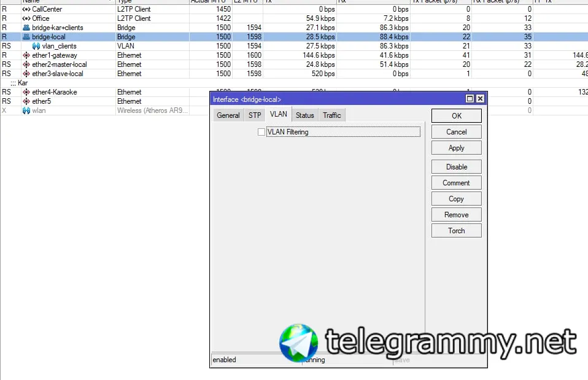The image size is (588, 380).
Task: Click the ether3-slave-local ethernet icon
Action: click(x=26, y=74)
